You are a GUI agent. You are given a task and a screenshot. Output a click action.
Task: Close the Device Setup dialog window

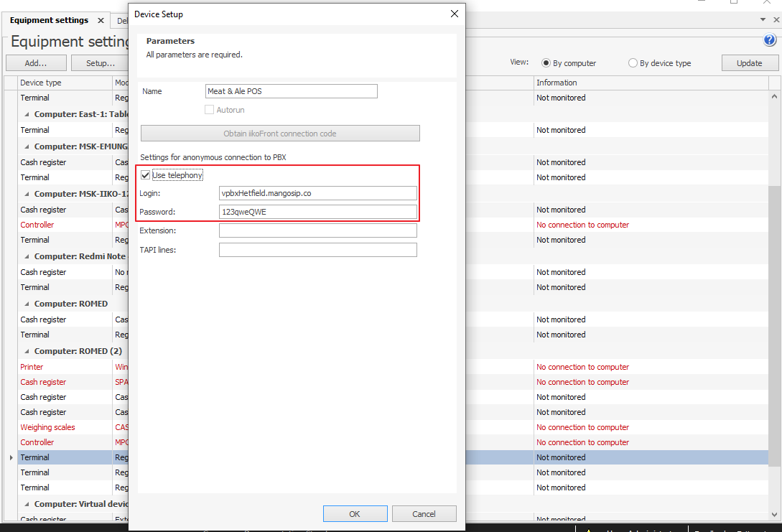[454, 14]
